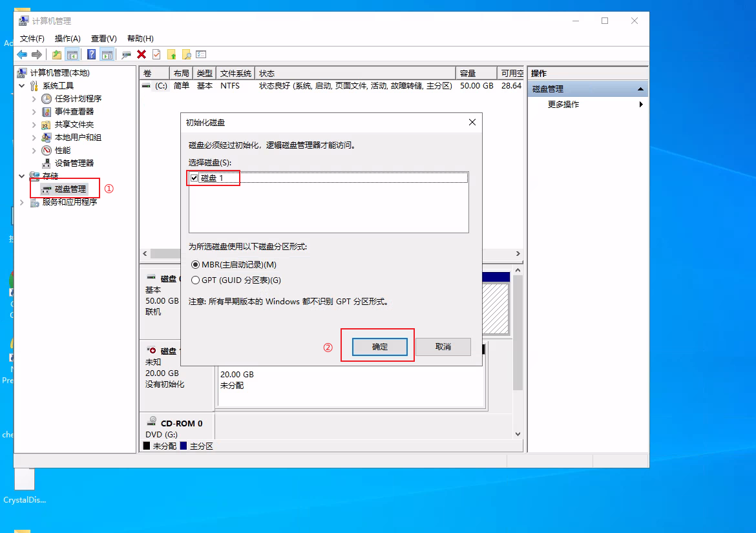Open 设备管理器 in the tree
The image size is (756, 533).
74,163
